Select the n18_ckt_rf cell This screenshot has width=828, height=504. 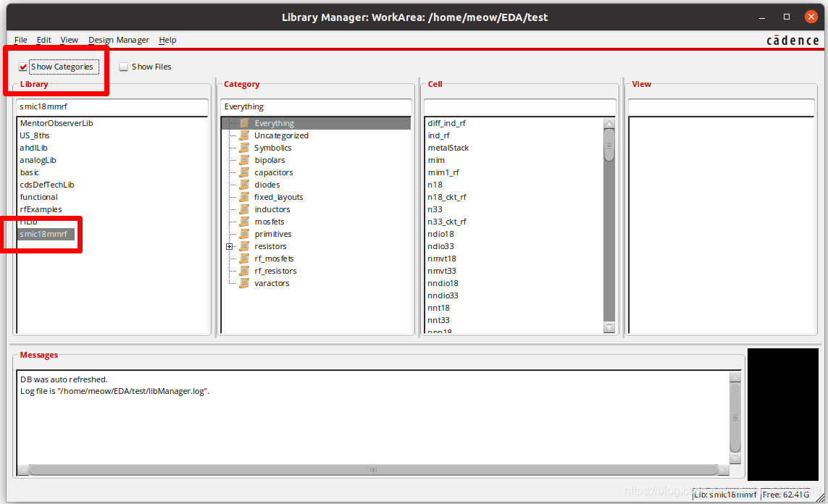tap(447, 197)
